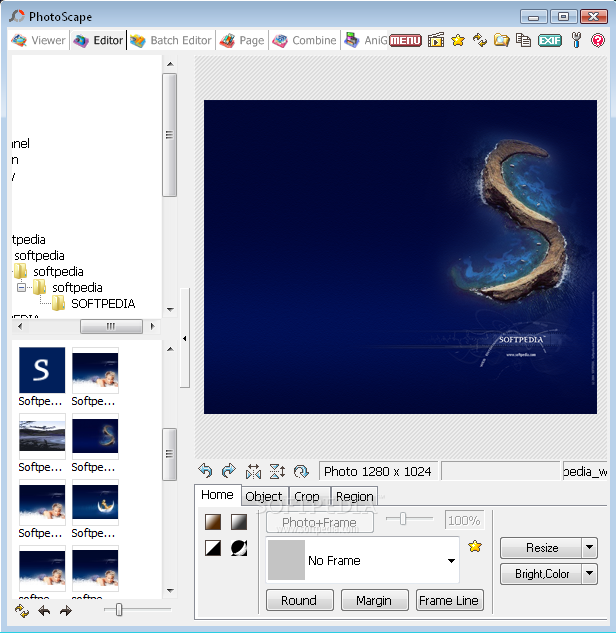Switch to the Crop tab
The width and height of the screenshot is (616, 633).
307,497
